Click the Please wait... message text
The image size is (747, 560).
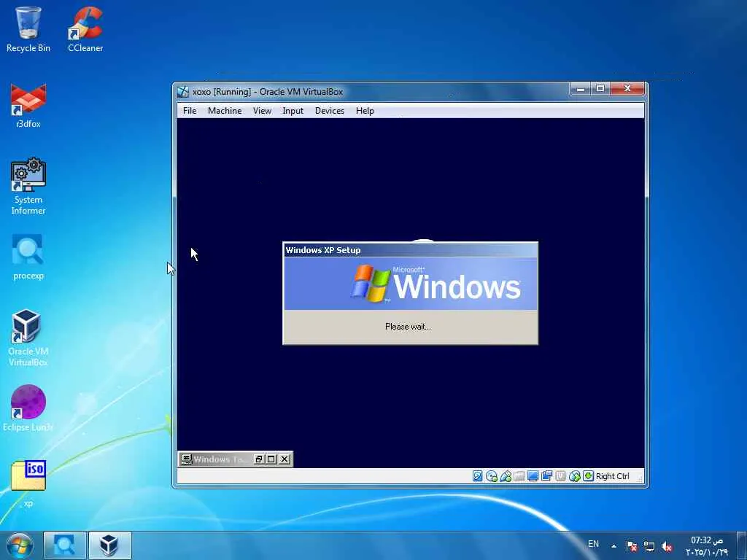pos(408,327)
